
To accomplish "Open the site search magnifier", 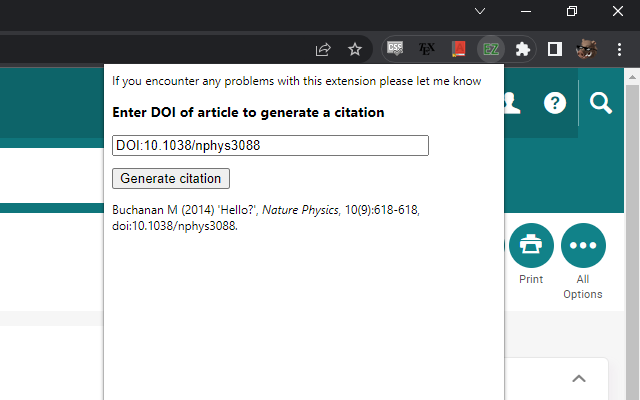I will point(600,103).
